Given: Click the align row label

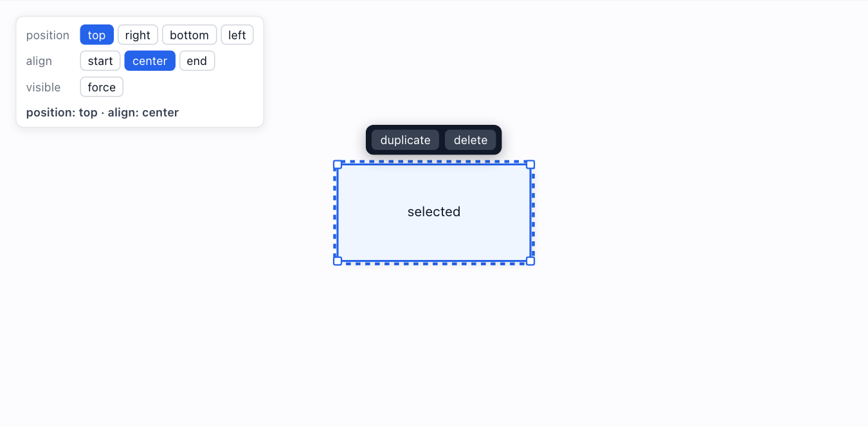Looking at the screenshot, I should tap(39, 60).
